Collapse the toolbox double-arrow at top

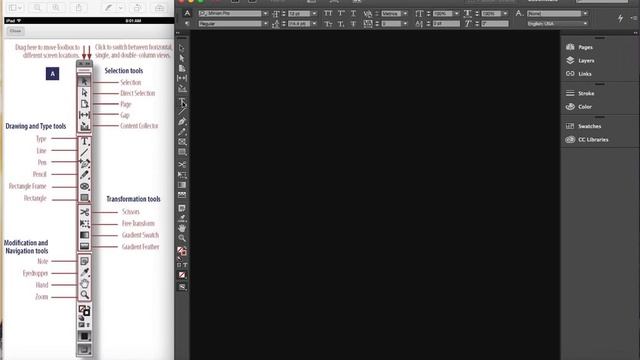click(178, 33)
